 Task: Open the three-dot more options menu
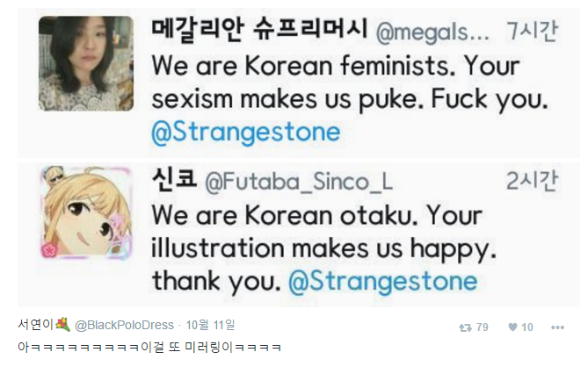pyautogui.click(x=557, y=327)
